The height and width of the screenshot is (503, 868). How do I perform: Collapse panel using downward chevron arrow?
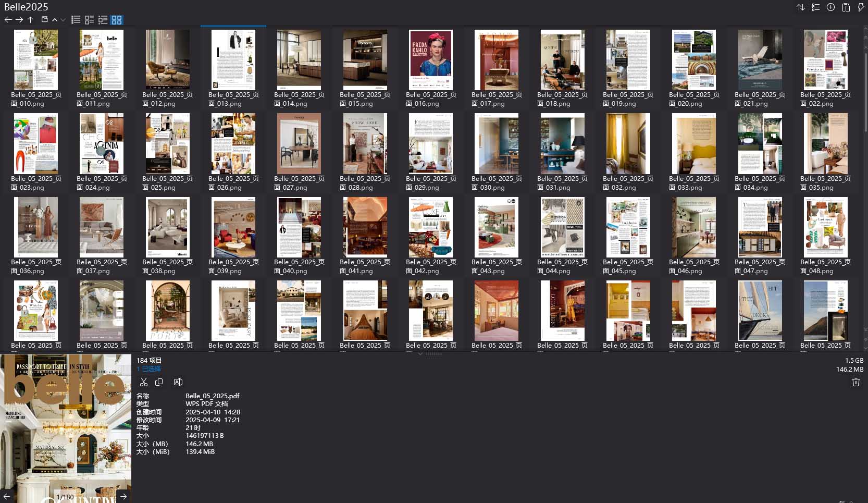[420, 354]
